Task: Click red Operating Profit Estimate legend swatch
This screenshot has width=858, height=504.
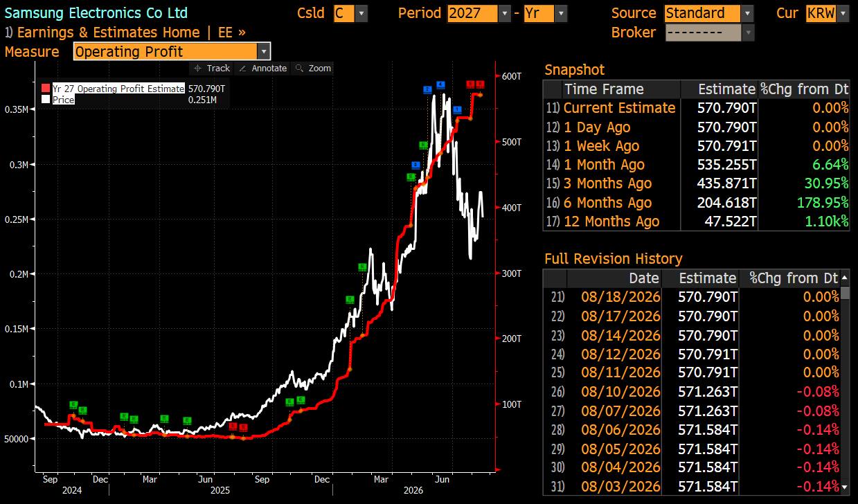Action: tap(46, 89)
